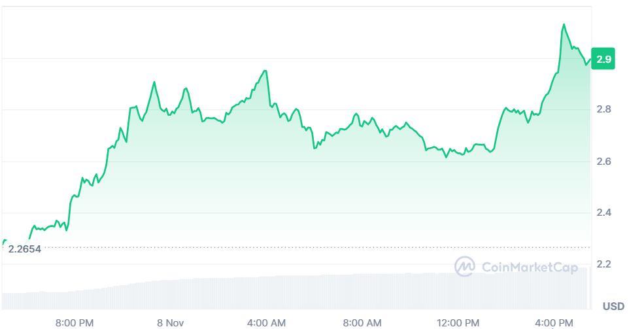
Task: Click the gray volume bars under 8:00 AM
Action: pos(362,291)
